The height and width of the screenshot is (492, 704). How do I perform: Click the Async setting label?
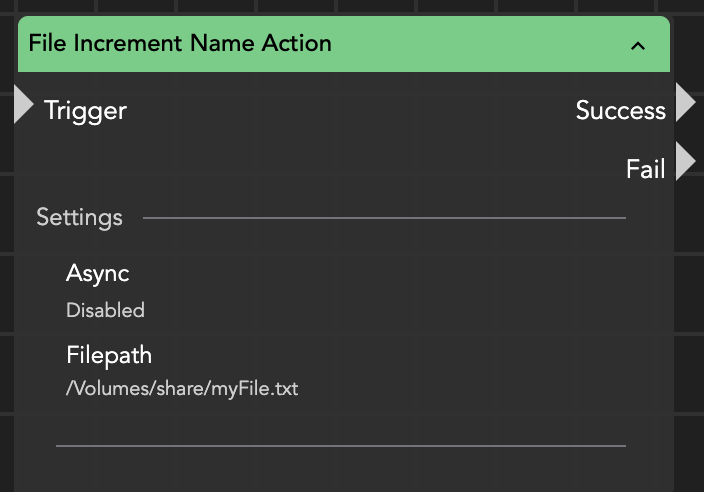pos(97,273)
